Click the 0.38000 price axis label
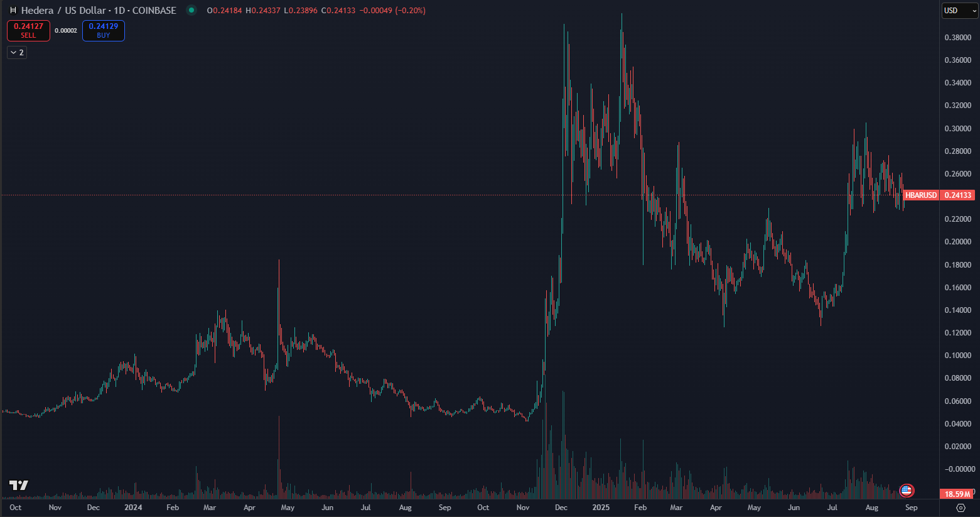 [958, 38]
